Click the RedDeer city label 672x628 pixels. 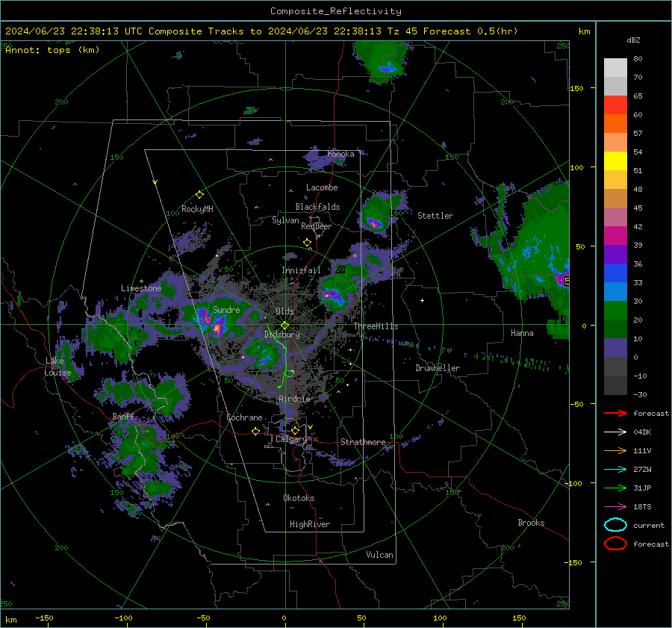click(317, 226)
